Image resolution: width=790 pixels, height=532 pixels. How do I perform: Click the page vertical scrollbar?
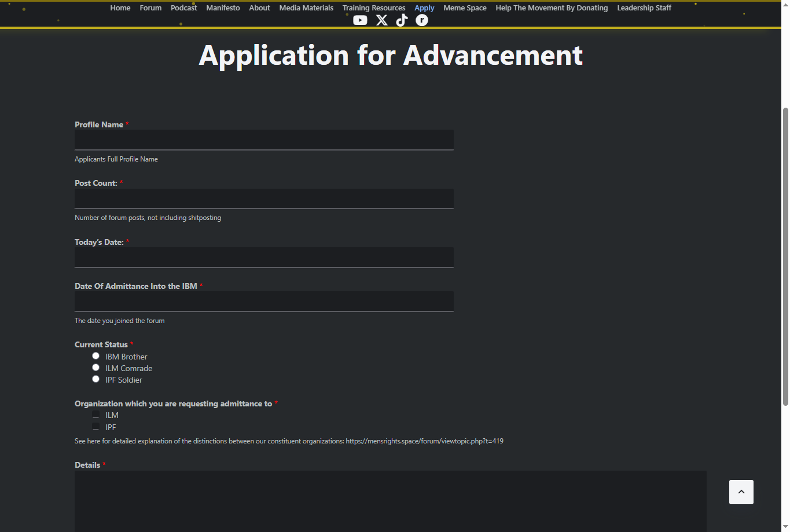point(785,255)
